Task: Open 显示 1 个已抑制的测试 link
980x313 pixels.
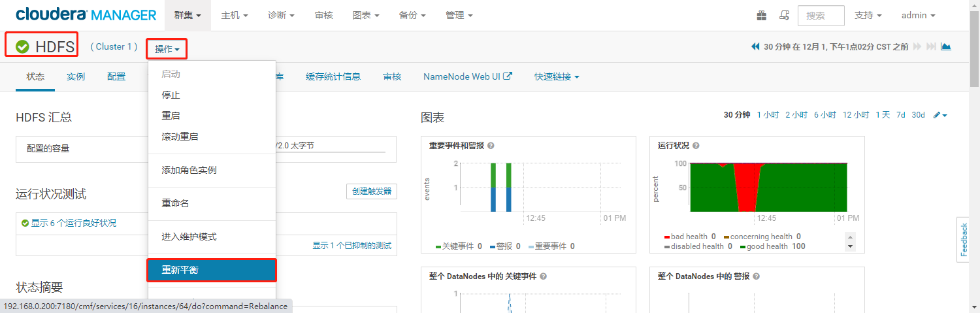Action: tap(351, 246)
